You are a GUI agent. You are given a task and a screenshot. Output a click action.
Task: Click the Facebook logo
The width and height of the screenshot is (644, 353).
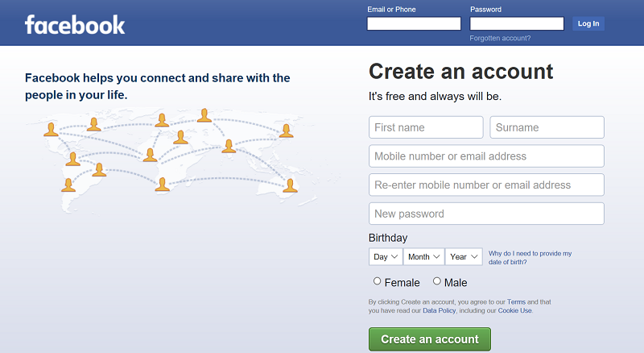tap(75, 24)
